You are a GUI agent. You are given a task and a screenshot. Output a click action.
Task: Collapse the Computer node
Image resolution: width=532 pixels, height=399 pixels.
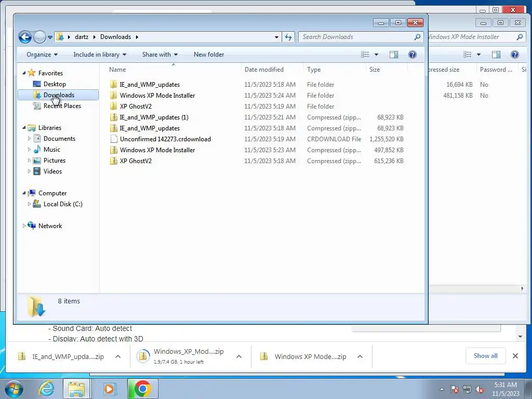coord(24,193)
